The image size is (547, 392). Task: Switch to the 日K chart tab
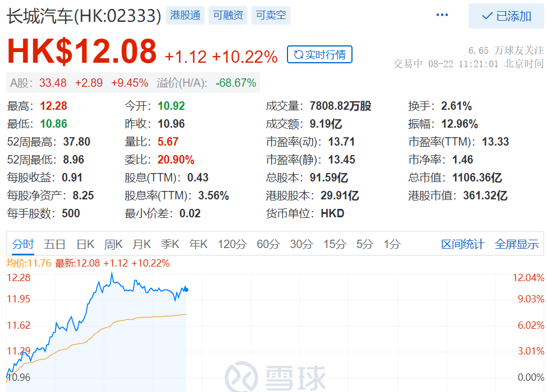85,244
